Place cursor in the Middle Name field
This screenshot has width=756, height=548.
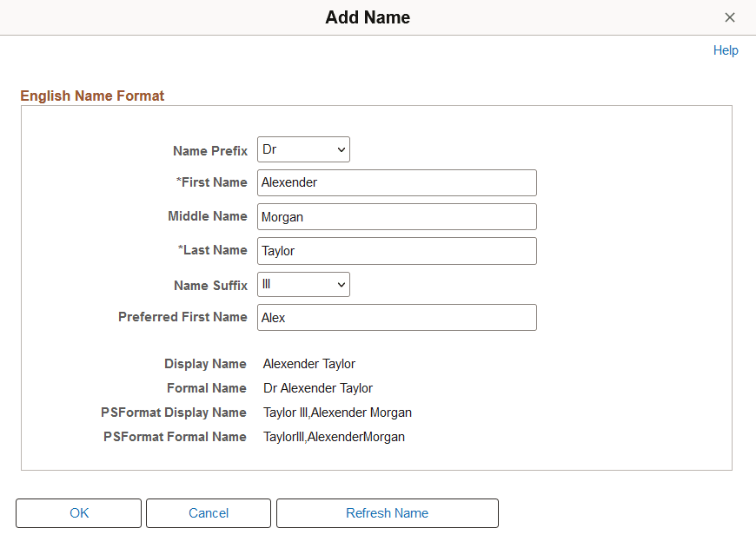click(396, 216)
